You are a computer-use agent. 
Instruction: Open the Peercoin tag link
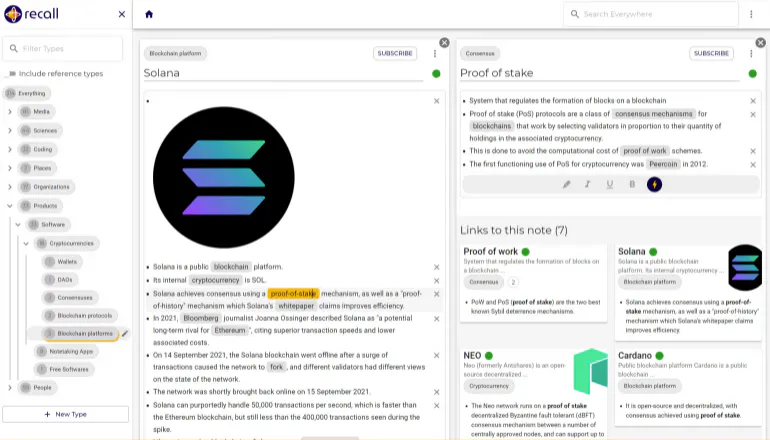click(x=663, y=165)
